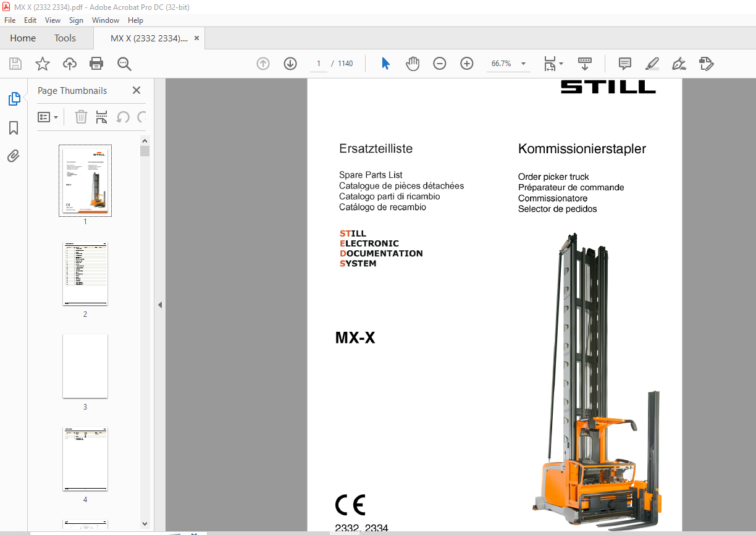Click the share/send file icon
756x535 pixels.
706,64
